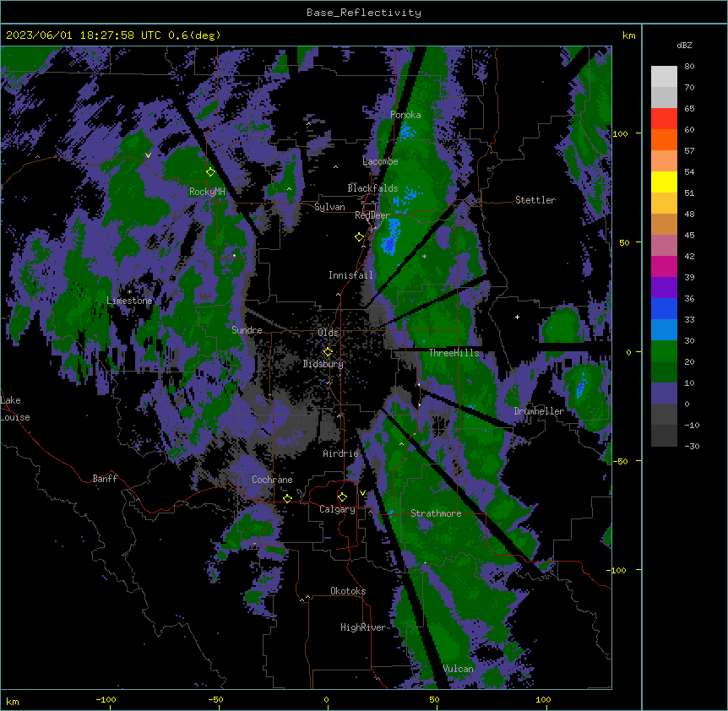Click the RockyMH label
728x711 pixels.
pyautogui.click(x=207, y=192)
